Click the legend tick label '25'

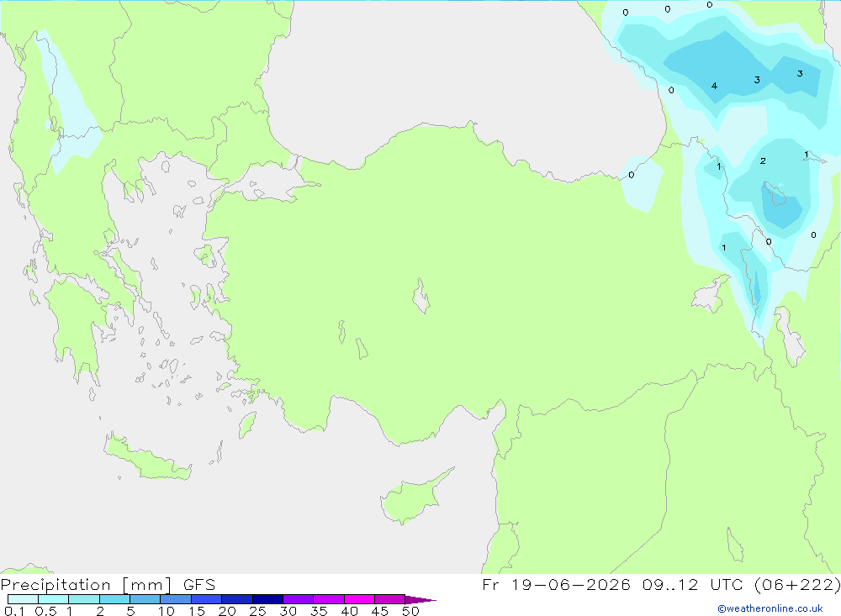[257, 611]
